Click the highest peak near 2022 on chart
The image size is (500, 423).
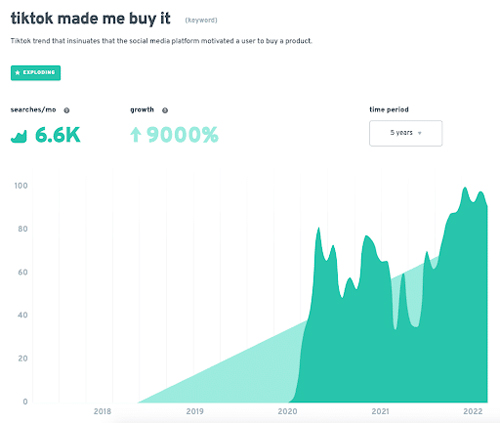coord(465,189)
